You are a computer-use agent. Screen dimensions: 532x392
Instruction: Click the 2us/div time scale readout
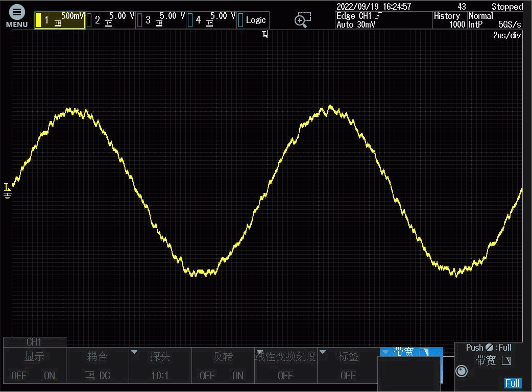[x=506, y=35]
